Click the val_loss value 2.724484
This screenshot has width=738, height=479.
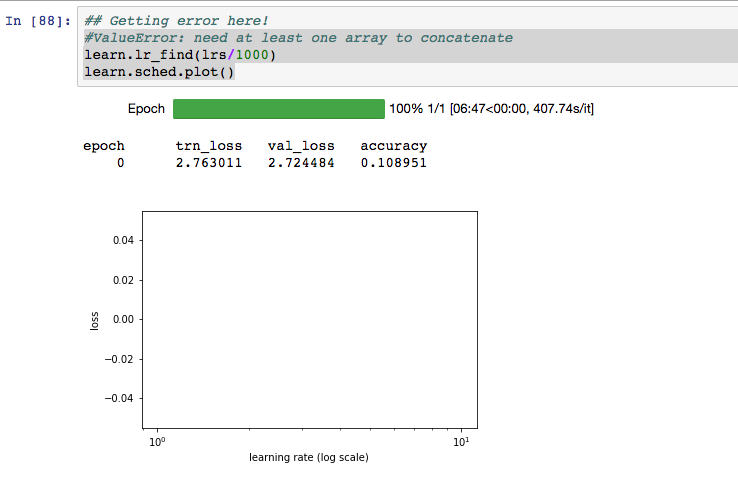click(x=301, y=162)
